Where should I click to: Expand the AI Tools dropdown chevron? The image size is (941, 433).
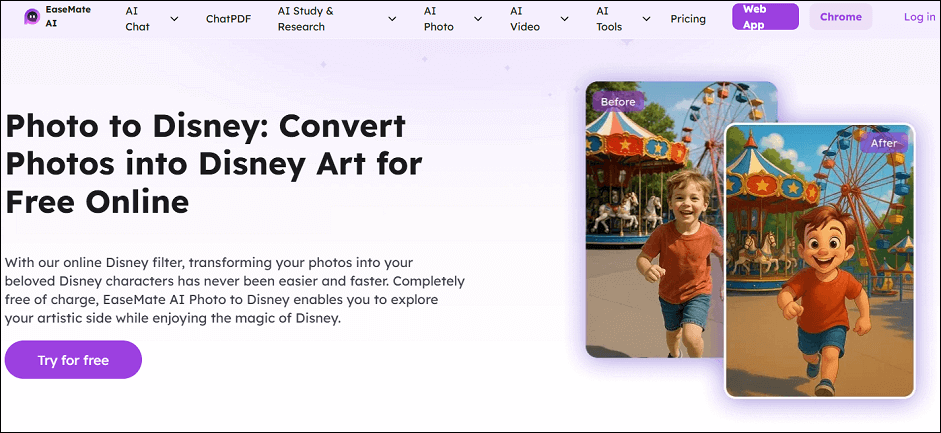point(646,19)
